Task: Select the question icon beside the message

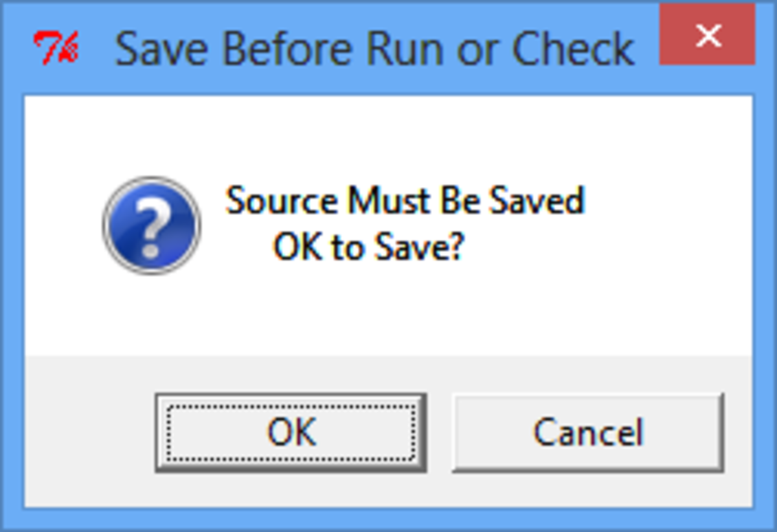Action: pos(152,225)
